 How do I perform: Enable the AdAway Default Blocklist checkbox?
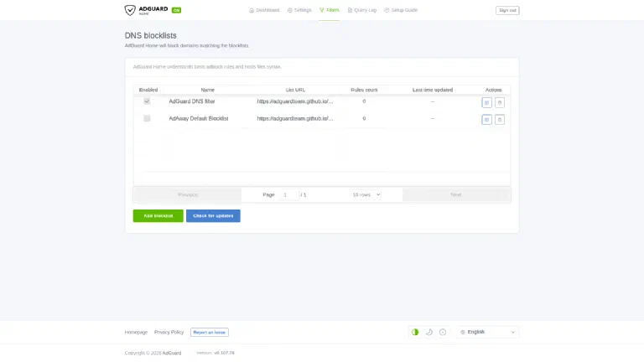click(x=147, y=119)
